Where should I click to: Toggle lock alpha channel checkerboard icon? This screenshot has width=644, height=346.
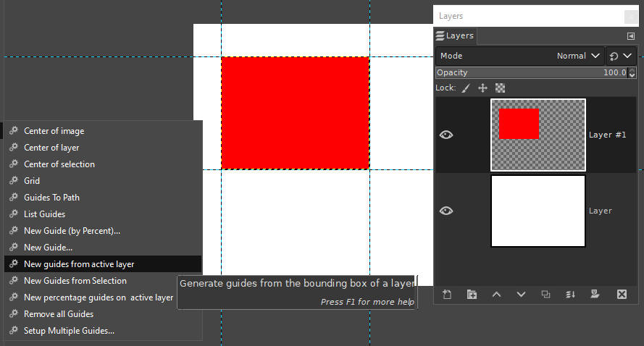pyautogui.click(x=500, y=88)
